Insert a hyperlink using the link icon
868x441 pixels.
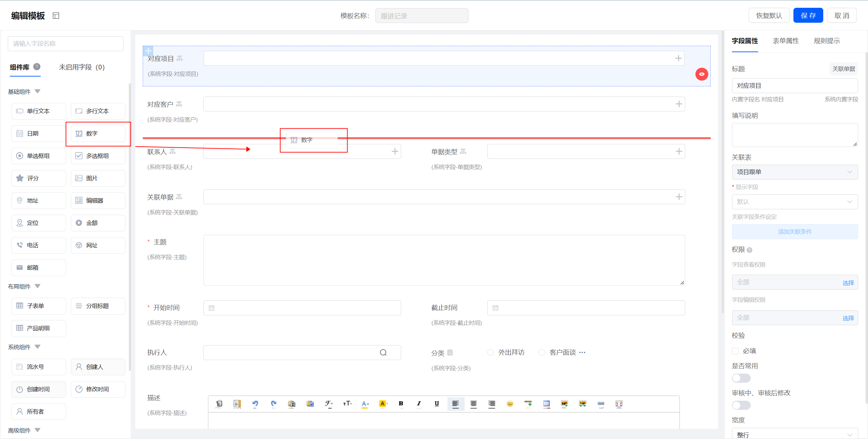(600, 404)
